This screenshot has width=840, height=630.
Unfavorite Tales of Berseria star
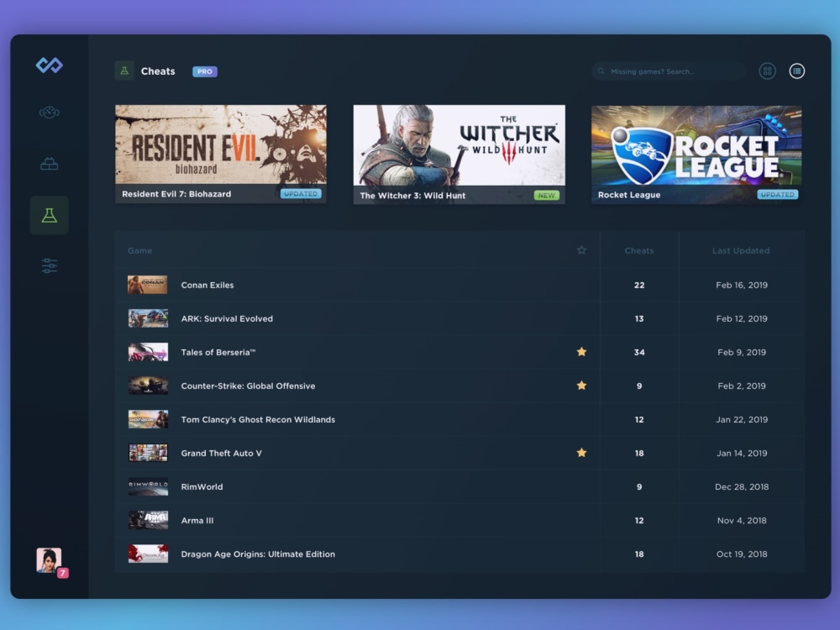(x=581, y=352)
